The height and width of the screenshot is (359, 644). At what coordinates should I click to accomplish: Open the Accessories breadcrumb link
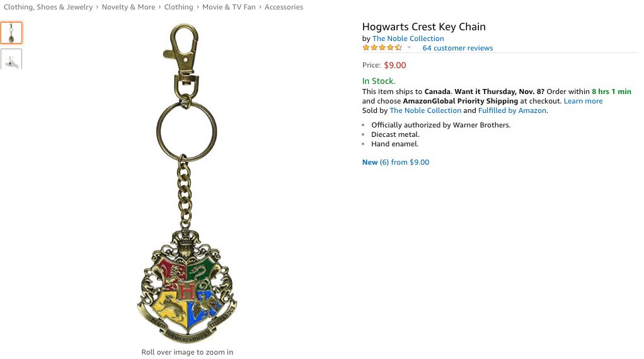[x=284, y=7]
